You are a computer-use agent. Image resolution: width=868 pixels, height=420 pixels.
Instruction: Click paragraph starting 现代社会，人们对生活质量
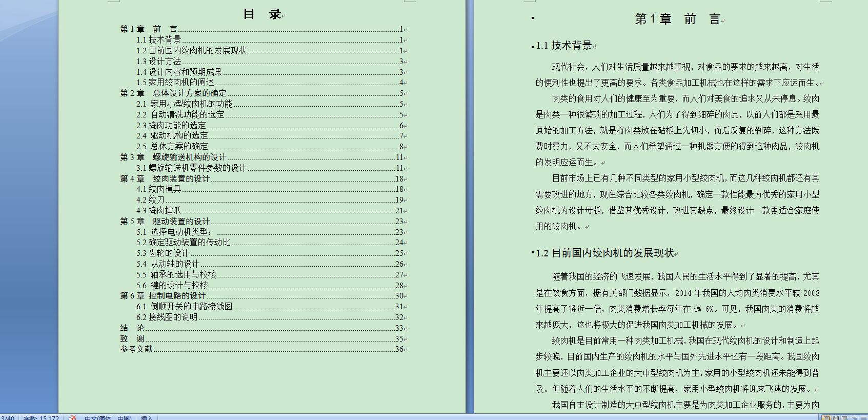[678, 75]
